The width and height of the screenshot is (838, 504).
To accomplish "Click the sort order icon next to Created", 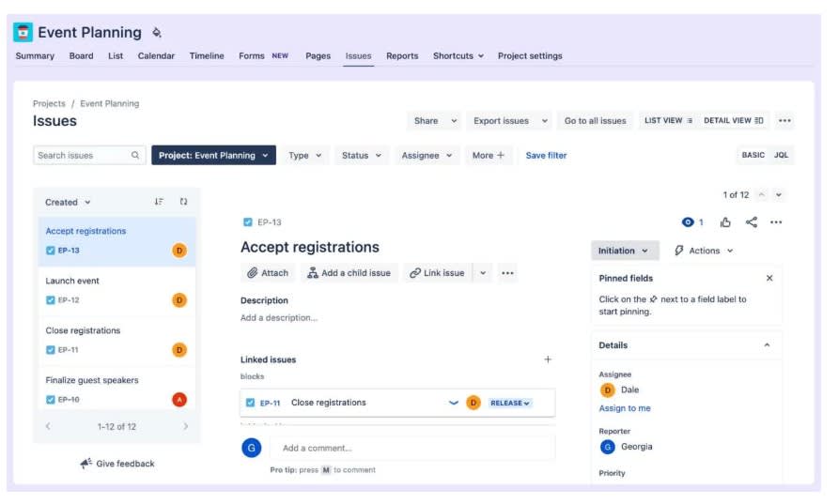I will pos(159,202).
